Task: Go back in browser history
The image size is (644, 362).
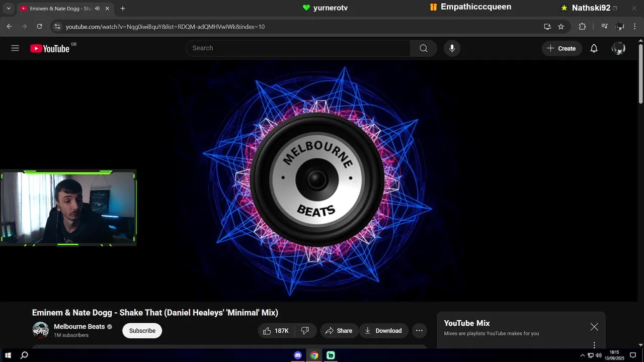Action: 9,27
